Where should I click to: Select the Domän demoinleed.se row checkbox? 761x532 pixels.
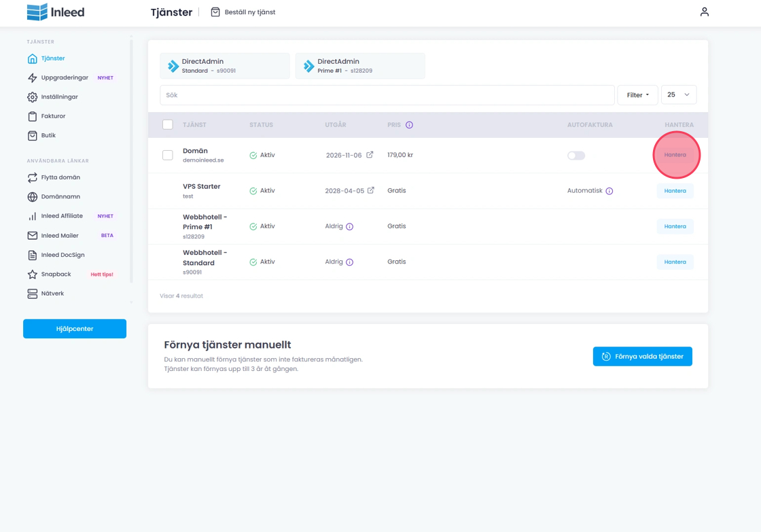(168, 156)
